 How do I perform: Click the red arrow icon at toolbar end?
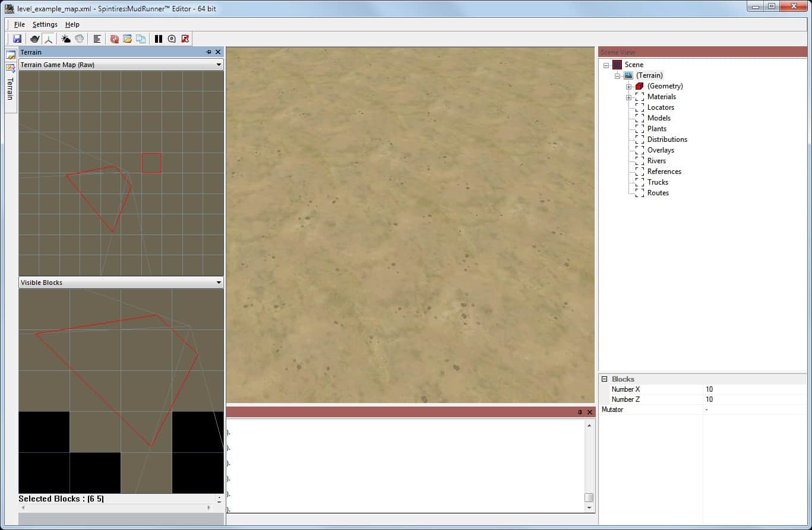click(x=185, y=39)
